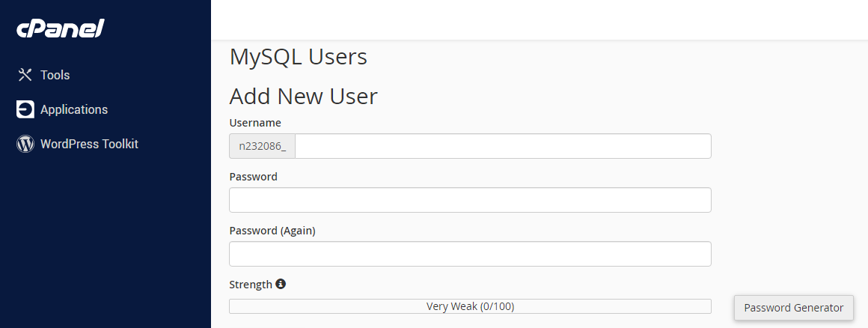
Task: Click the Tools wrench icon
Action: point(25,75)
